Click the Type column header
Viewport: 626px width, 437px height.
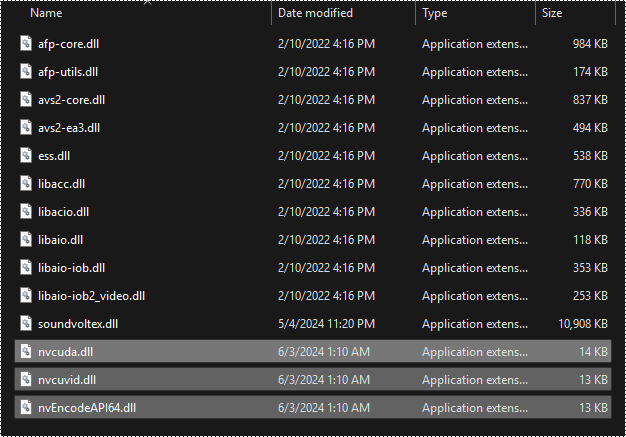(x=435, y=14)
